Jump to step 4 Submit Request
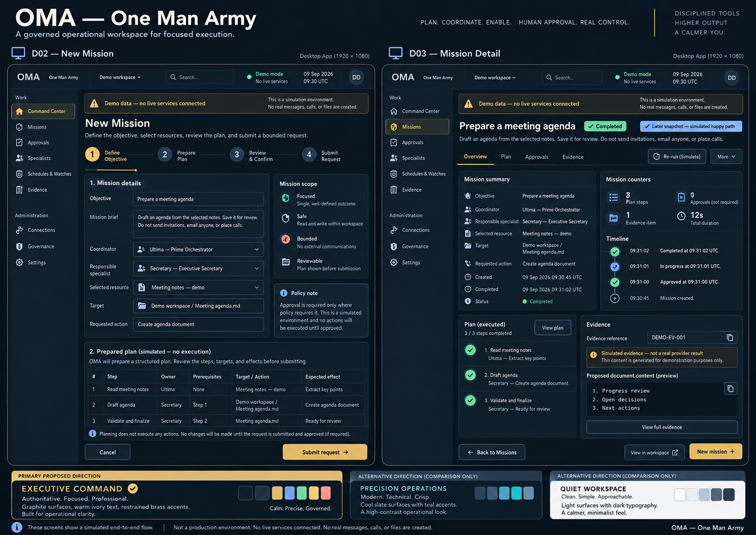756x535 pixels. [321, 156]
